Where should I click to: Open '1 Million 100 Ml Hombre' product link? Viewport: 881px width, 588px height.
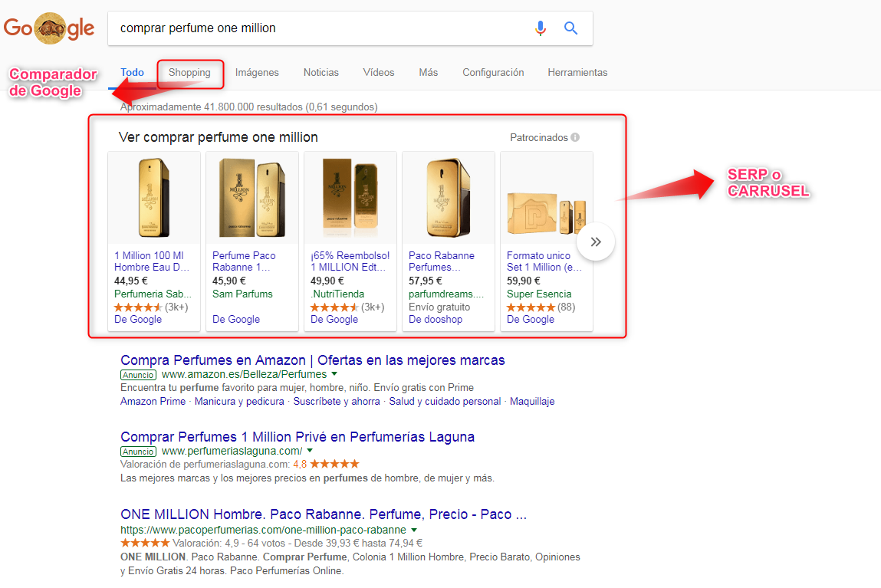click(152, 261)
